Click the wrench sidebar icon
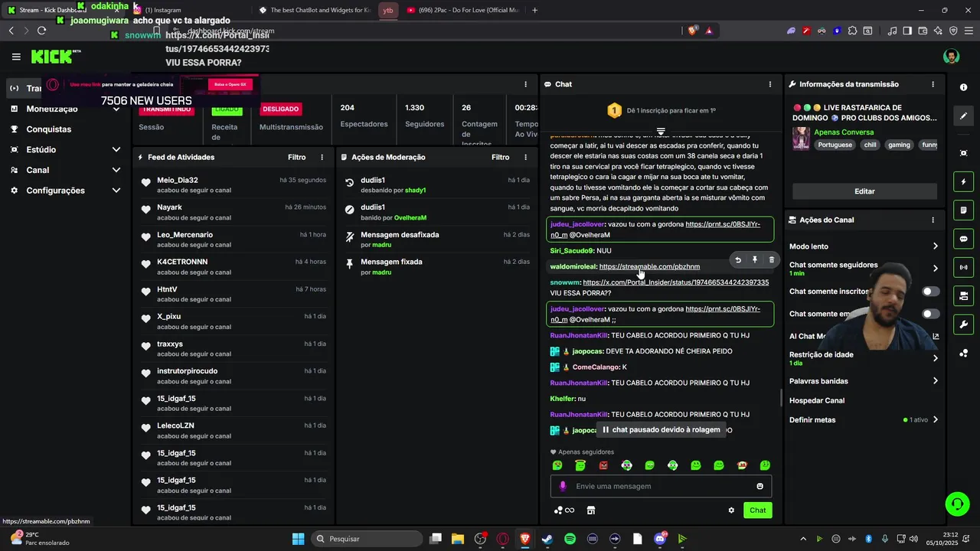The width and height of the screenshot is (980, 551). coord(963,324)
